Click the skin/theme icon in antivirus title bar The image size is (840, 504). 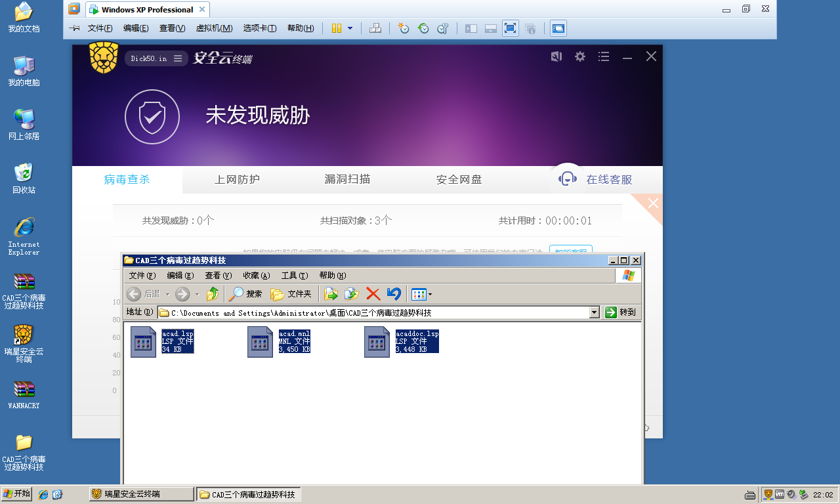point(556,56)
